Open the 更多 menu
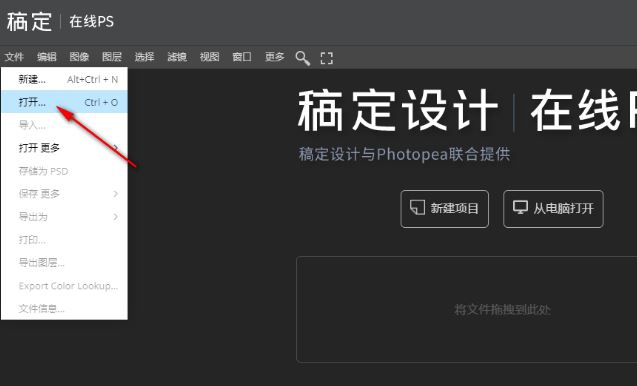The width and height of the screenshot is (637, 386). point(274,57)
